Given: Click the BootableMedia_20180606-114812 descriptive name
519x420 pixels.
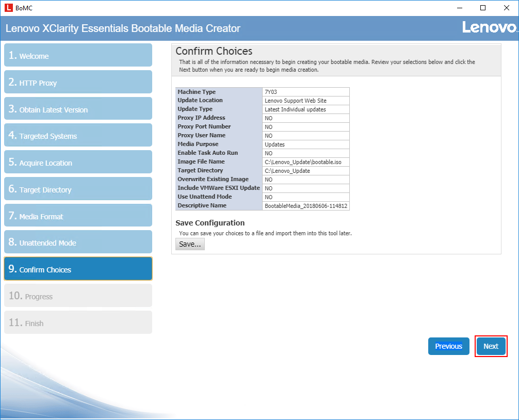Looking at the screenshot, I should tap(306, 206).
